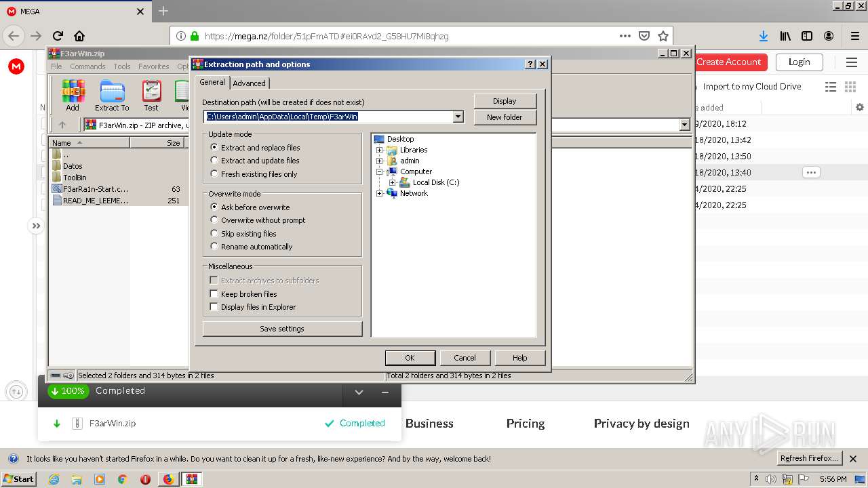Toggle Firefox sidebar icon
868x488 pixels.
(807, 36)
